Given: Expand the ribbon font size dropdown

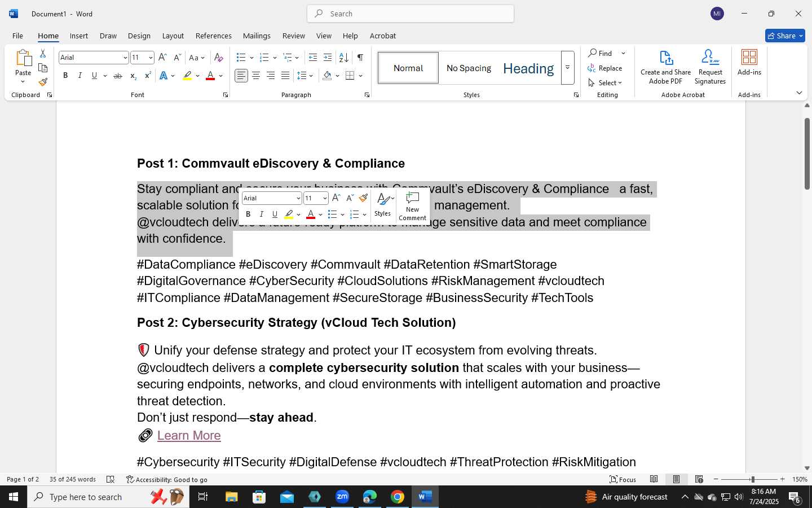Looking at the screenshot, I should [150, 58].
